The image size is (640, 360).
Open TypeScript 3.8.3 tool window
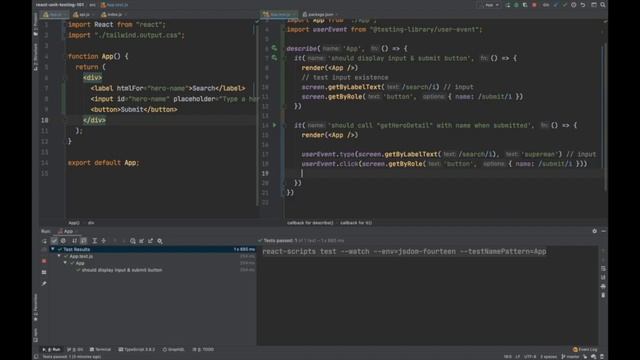(x=137, y=349)
